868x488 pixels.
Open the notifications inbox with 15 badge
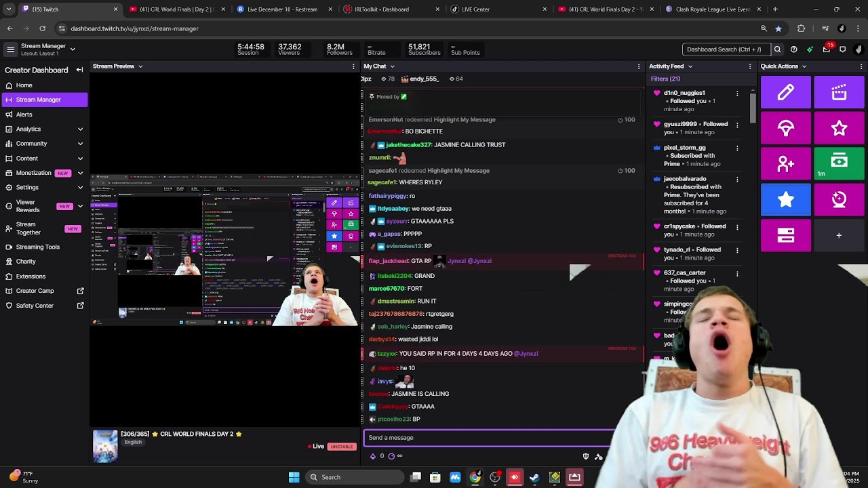point(827,49)
